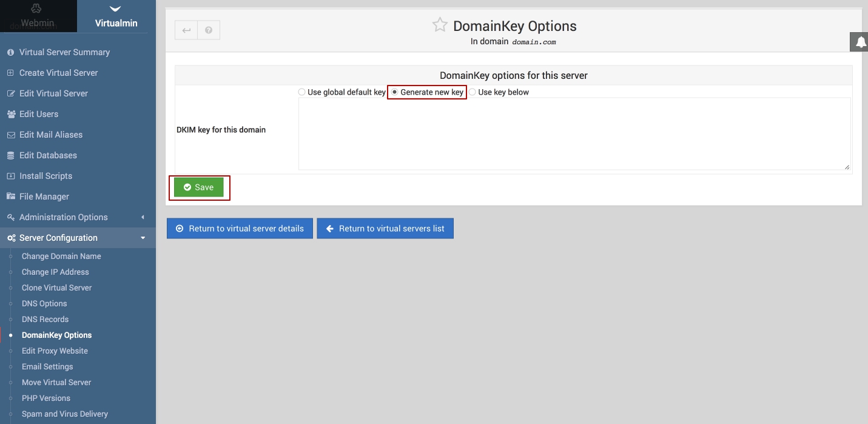This screenshot has width=868, height=424.
Task: Expand the Virtualmin chevron dropdown at top
Action: click(x=115, y=8)
